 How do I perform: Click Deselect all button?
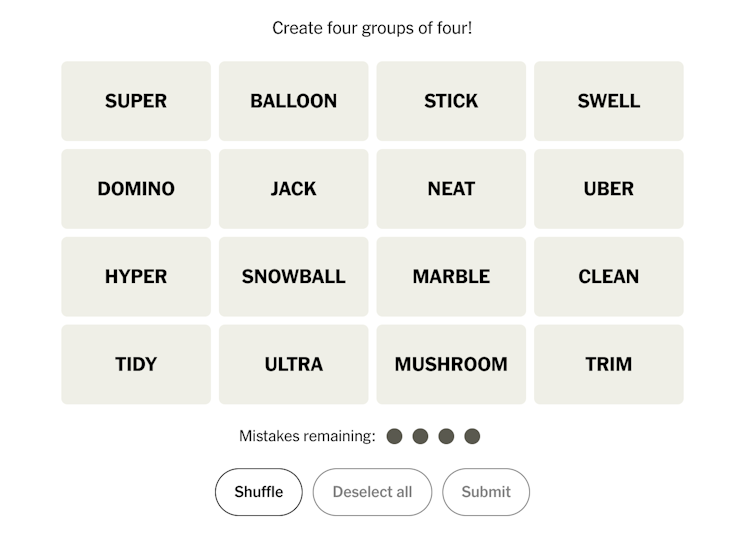coord(372,492)
